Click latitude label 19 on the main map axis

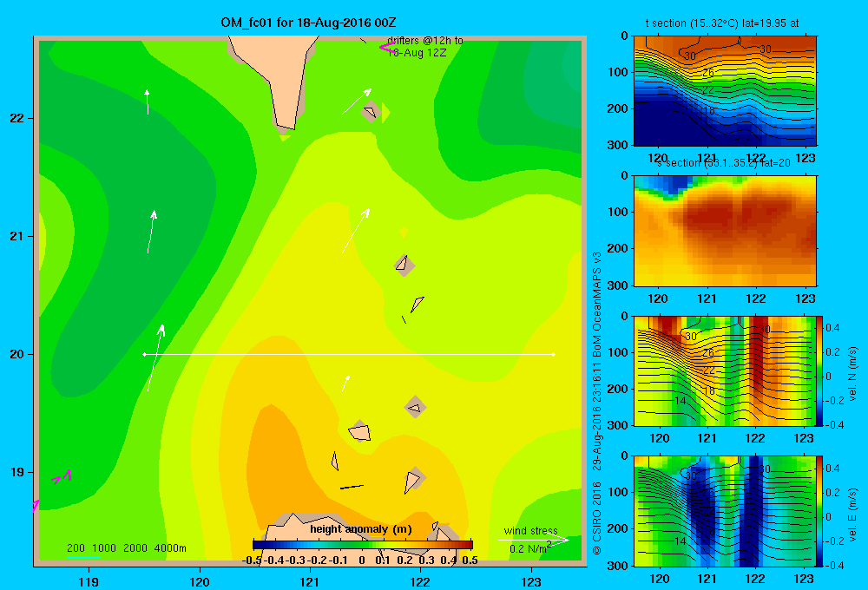point(17,472)
